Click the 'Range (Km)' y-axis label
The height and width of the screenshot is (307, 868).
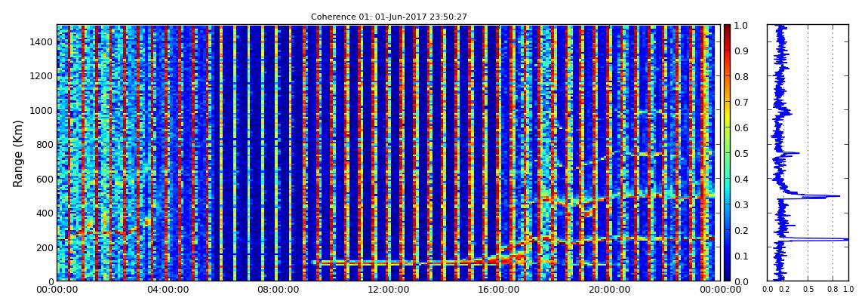(17, 153)
